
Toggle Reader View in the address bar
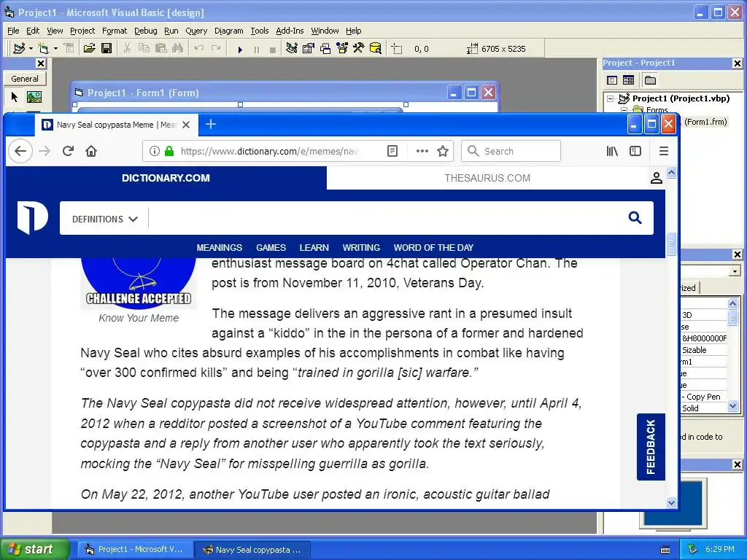392,152
